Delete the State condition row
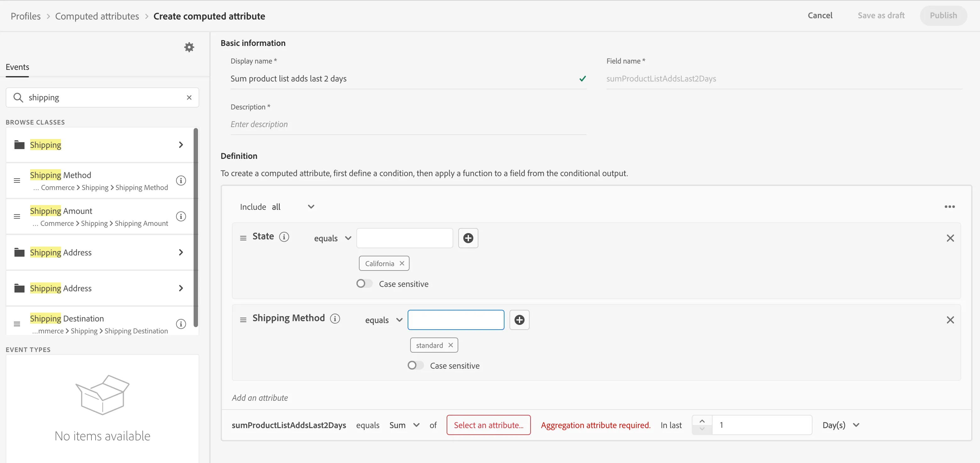Viewport: 980px width, 463px height. [x=950, y=238]
